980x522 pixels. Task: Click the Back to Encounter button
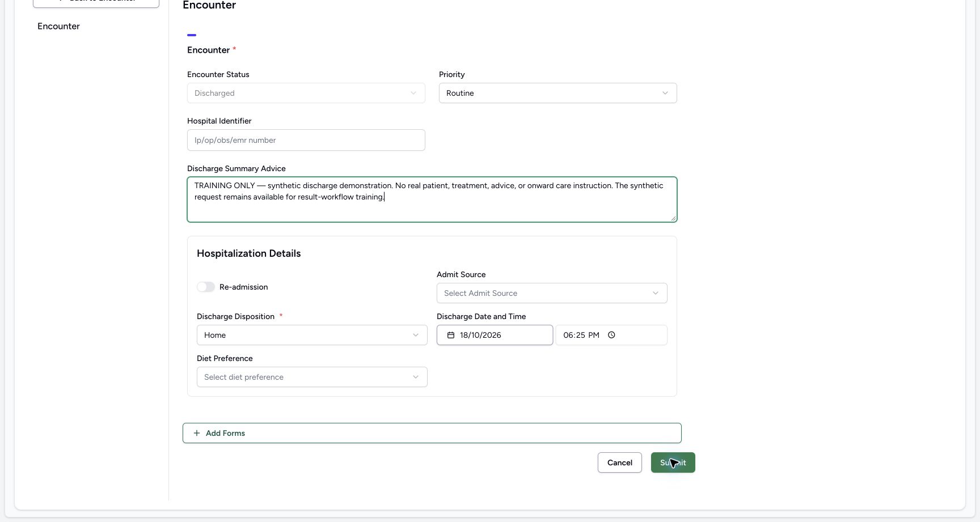(96, 2)
